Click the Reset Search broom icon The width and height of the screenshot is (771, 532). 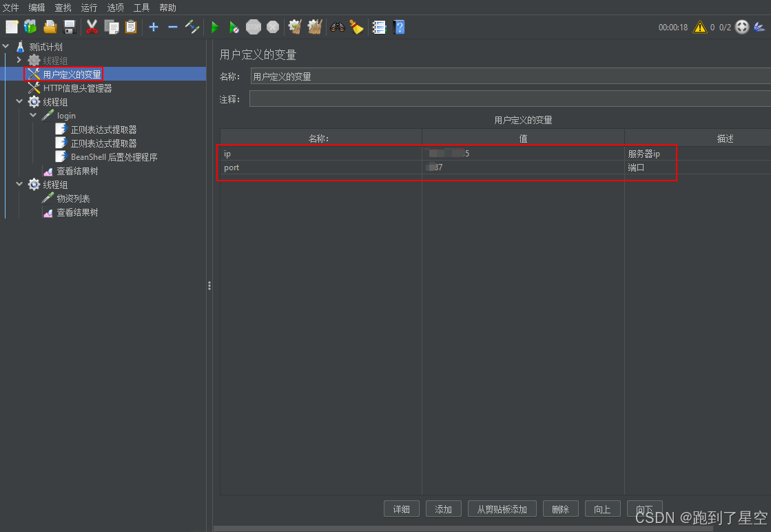(x=356, y=27)
